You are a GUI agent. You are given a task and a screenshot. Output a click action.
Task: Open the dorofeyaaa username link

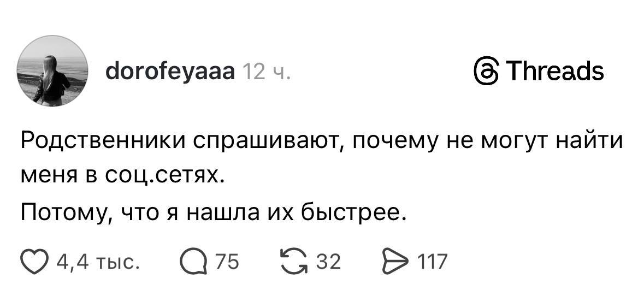coord(169,72)
